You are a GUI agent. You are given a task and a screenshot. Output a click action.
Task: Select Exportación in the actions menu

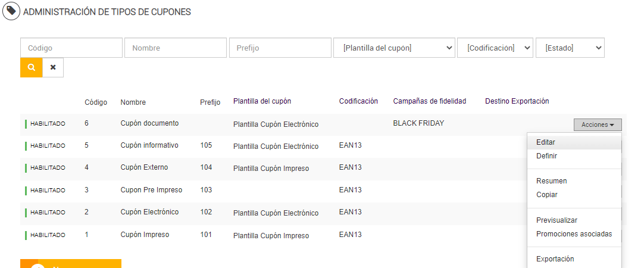coord(555,259)
